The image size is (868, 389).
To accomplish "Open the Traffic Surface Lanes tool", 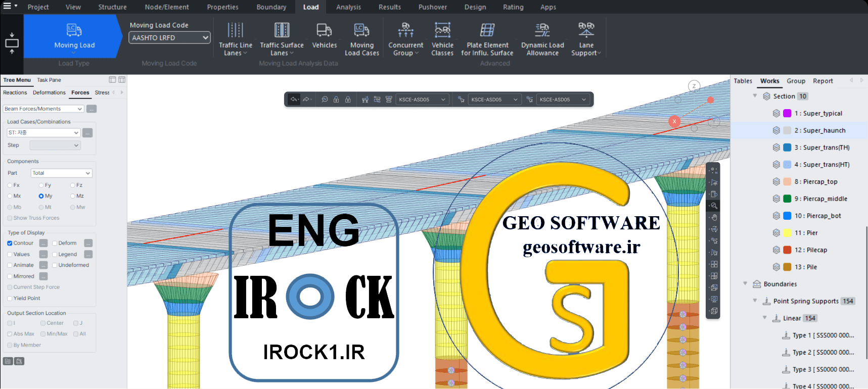I will (x=282, y=39).
